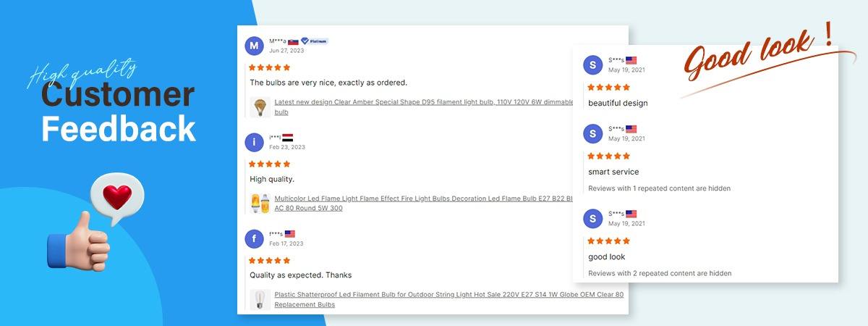
Task: Expand 'Reviews with 2 repeated content are hidden'
Action: pyautogui.click(x=659, y=274)
